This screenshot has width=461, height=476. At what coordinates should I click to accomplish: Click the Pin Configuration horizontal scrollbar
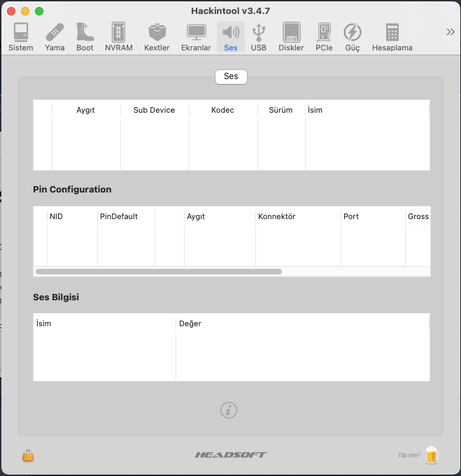(x=159, y=272)
